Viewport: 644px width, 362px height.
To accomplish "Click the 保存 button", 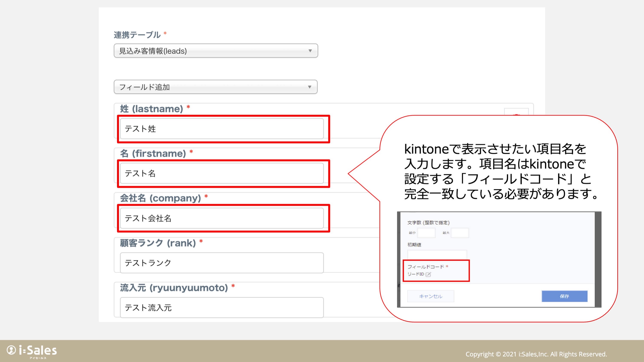I will click(x=564, y=296).
